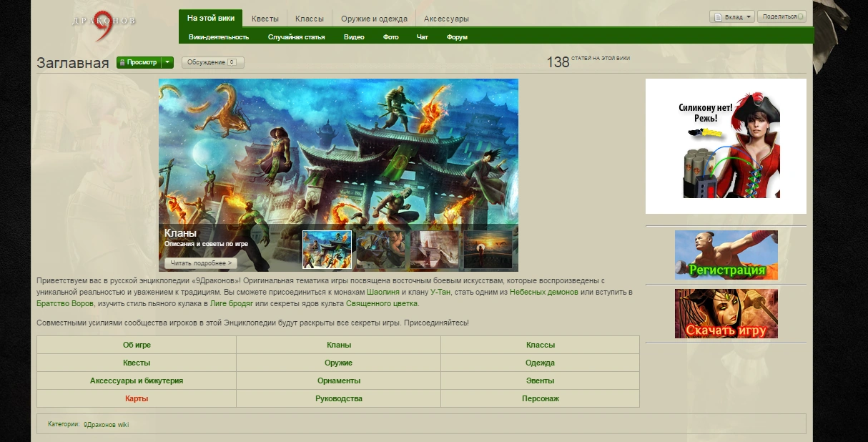Open Орнаменты in the table
The width and height of the screenshot is (868, 442).
tap(339, 380)
